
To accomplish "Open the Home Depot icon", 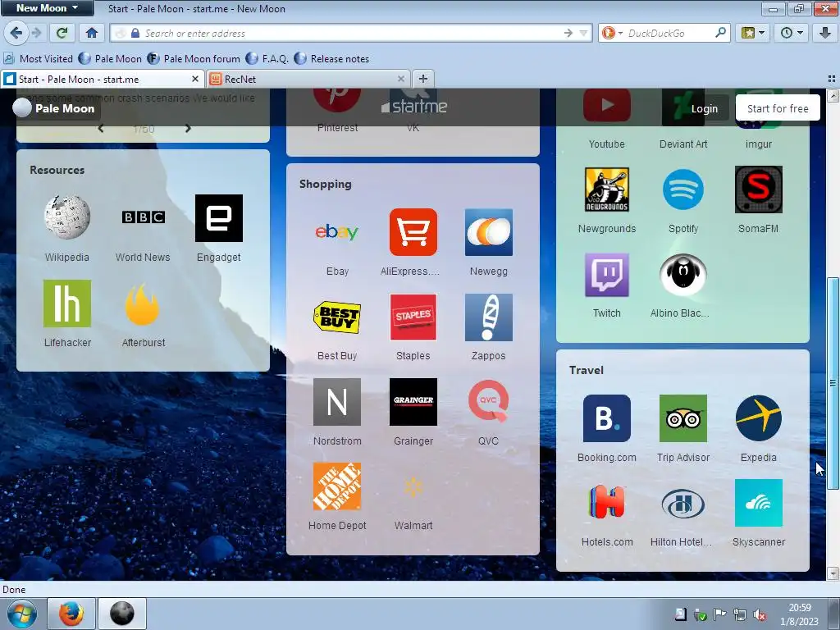I will click(337, 486).
